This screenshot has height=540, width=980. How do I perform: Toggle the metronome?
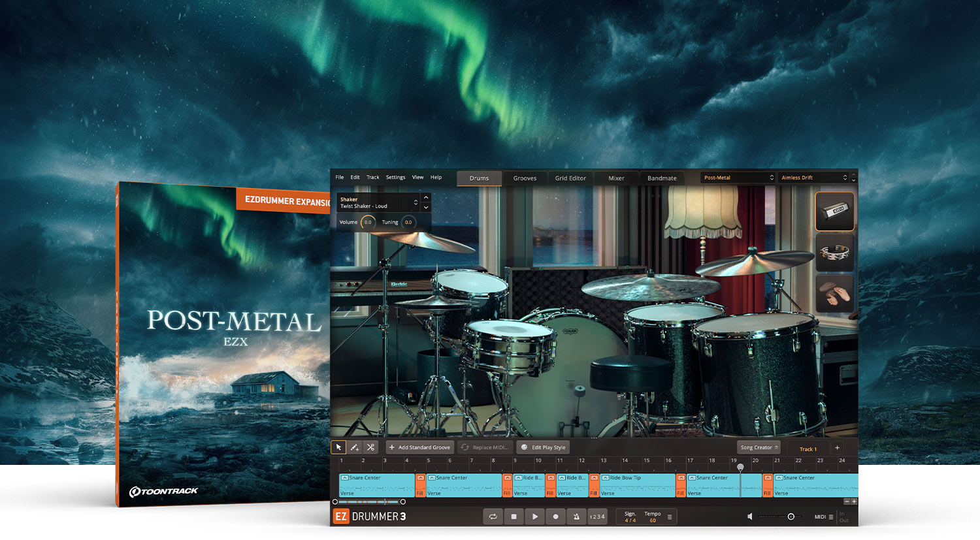[x=576, y=516]
